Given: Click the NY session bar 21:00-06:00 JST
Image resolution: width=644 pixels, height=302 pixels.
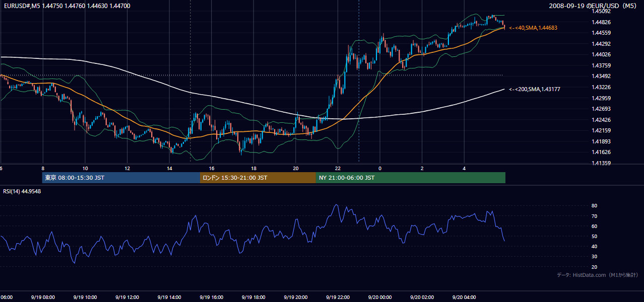Looking at the screenshot, I should [411, 178].
